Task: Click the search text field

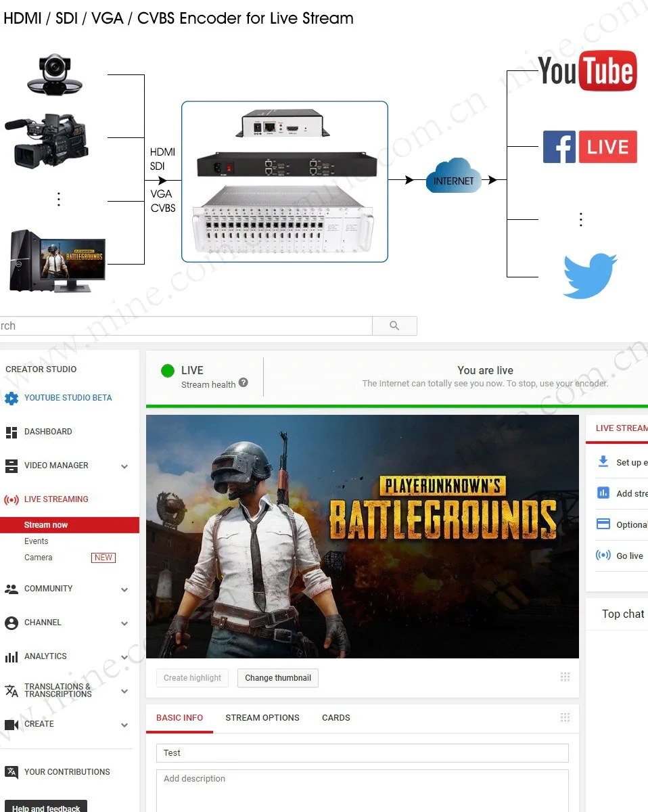Action: (x=185, y=325)
